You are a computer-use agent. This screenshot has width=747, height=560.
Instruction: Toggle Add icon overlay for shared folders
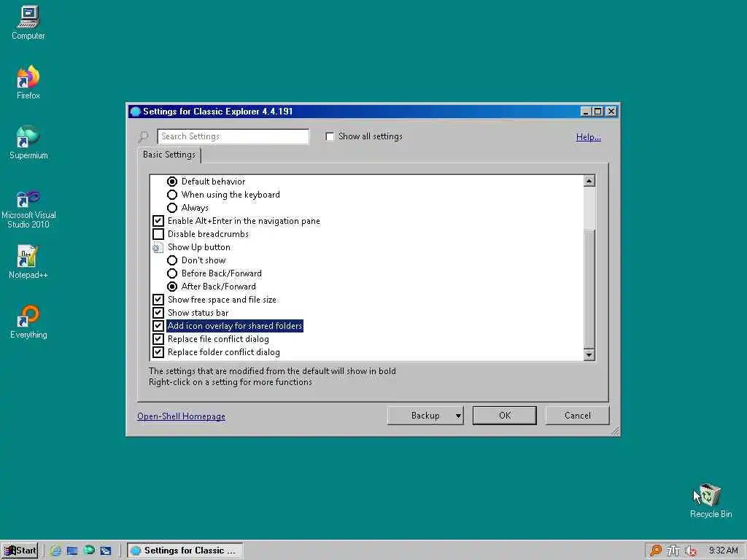coord(158,326)
